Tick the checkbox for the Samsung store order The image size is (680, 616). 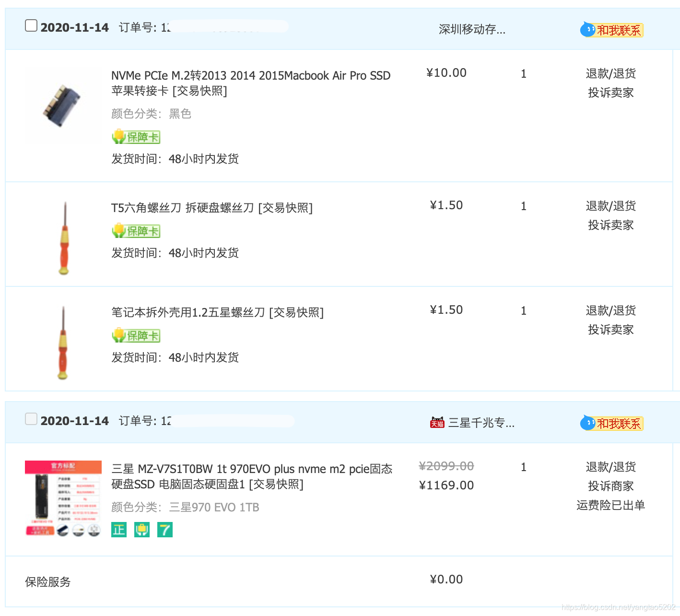tap(31, 419)
